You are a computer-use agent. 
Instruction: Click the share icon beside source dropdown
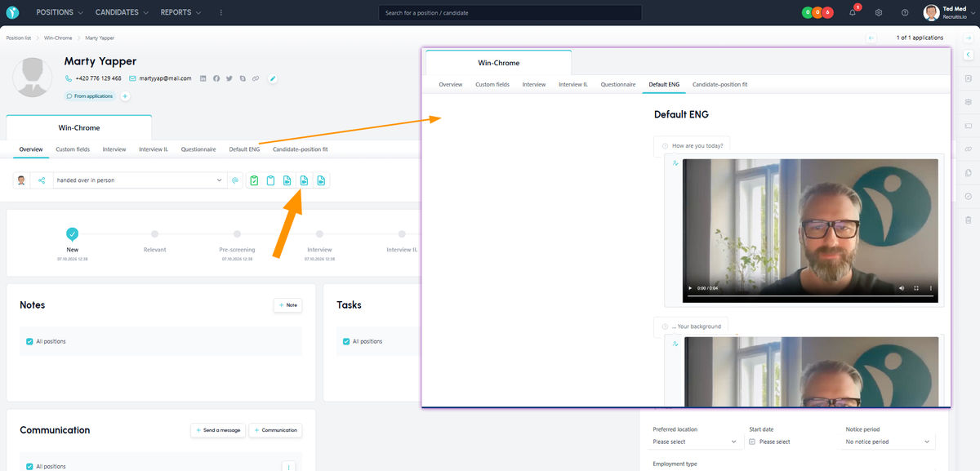click(42, 180)
